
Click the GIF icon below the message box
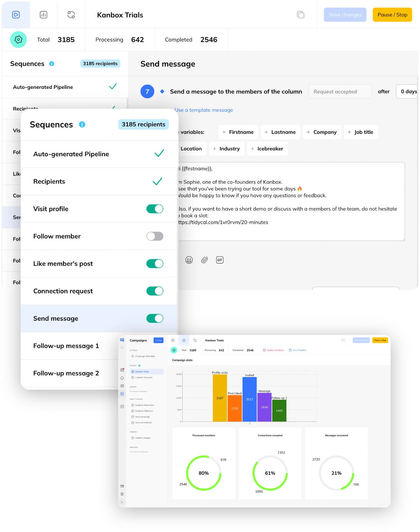[x=220, y=260]
